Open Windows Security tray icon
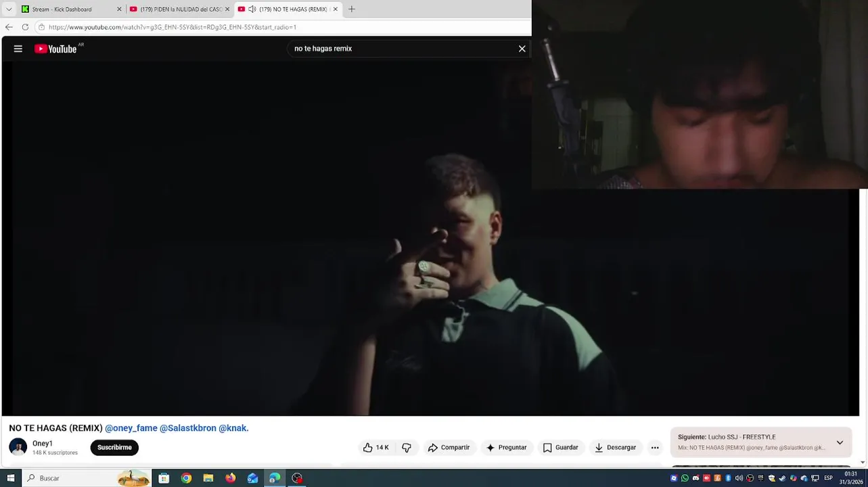The image size is (868, 487). [771, 478]
